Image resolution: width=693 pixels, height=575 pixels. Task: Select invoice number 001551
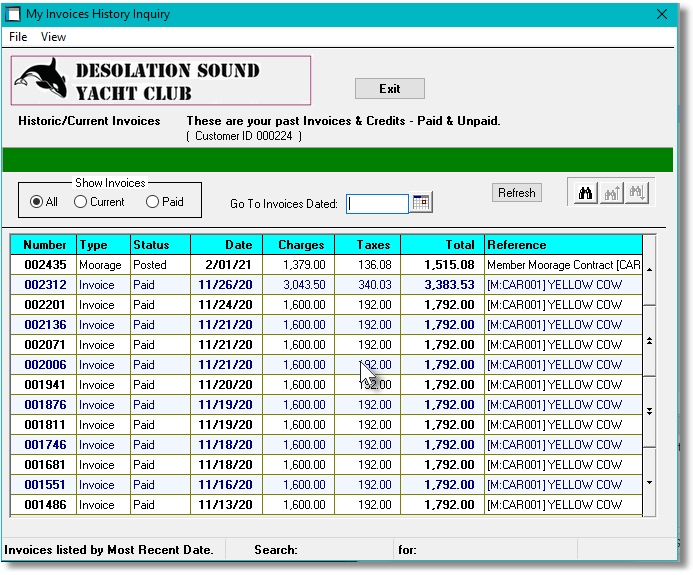45,485
